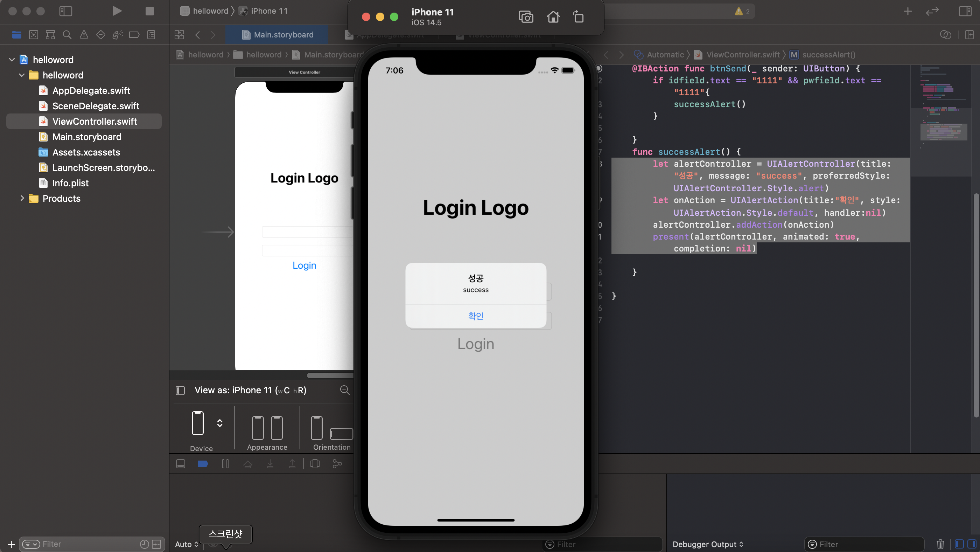Take a simulator screenshot with camera icon
Screen dimensions: 980x552
pos(526,17)
